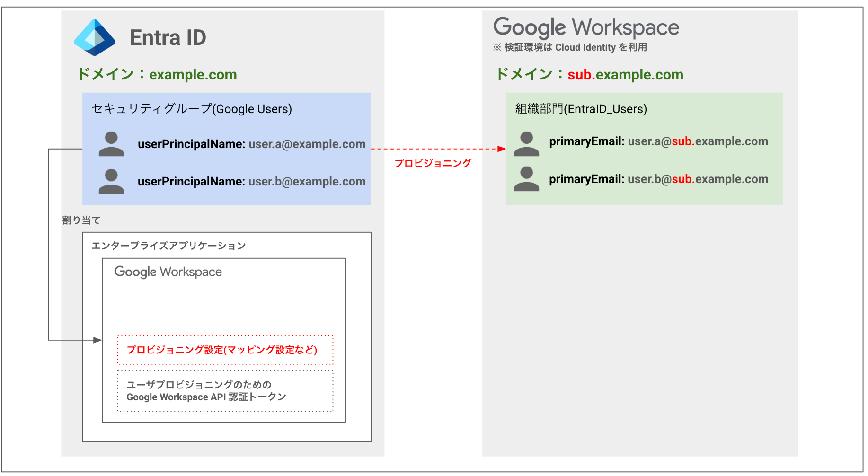Click the user icon beside user.b@example.com
868x476 pixels.
[111, 181]
